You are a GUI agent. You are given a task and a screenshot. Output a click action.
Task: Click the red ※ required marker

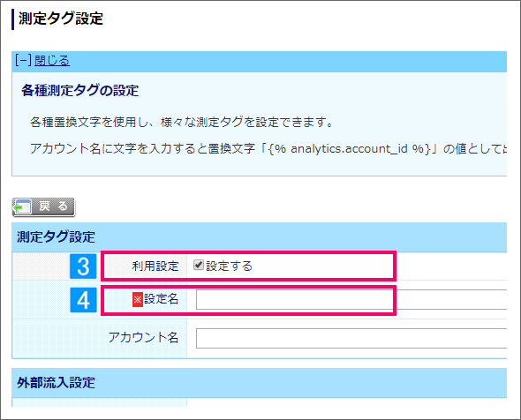138,300
